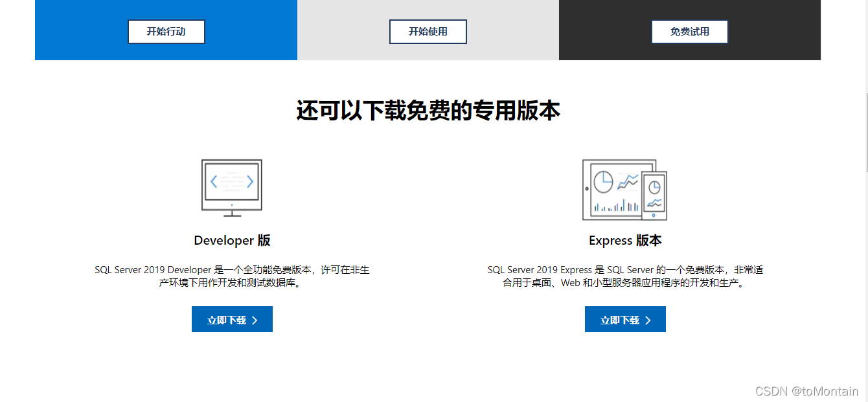
Task: Click the Express edition tablet charts icon
Action: (x=624, y=190)
